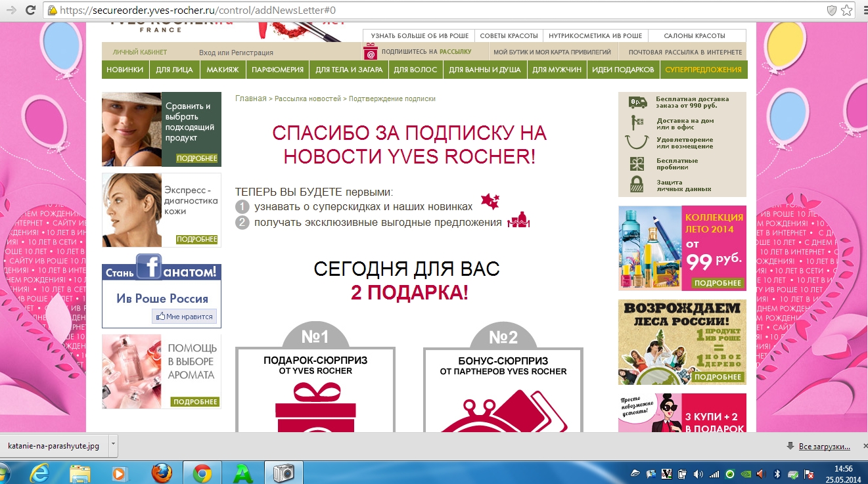
Task: Click the free delivery truck icon
Action: click(x=637, y=102)
